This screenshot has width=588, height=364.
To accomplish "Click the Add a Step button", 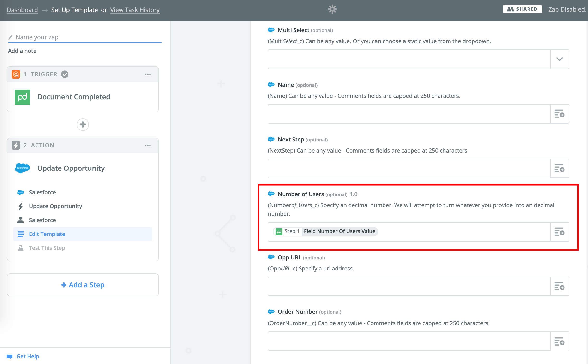I will tap(83, 285).
